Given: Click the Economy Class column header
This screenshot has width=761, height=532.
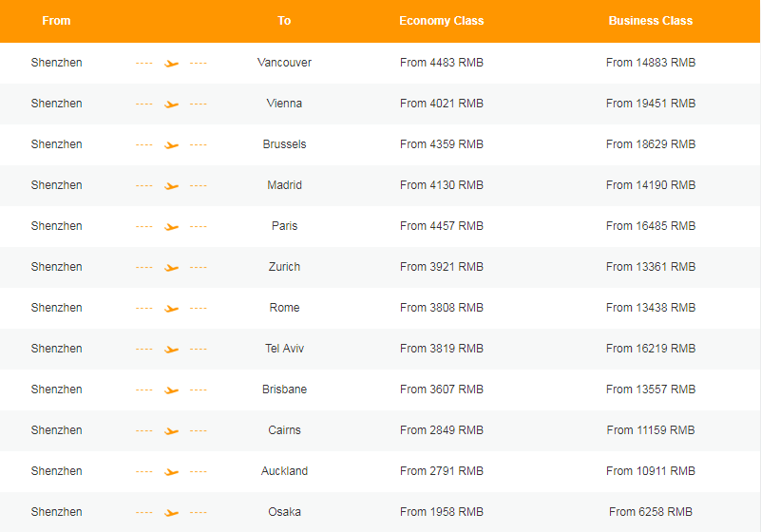Looking at the screenshot, I should pos(441,21).
